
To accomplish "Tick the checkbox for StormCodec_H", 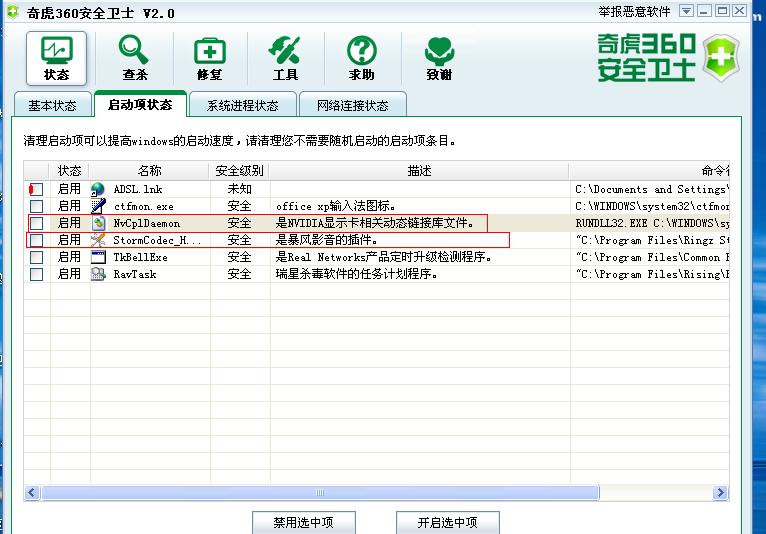I will [37, 240].
